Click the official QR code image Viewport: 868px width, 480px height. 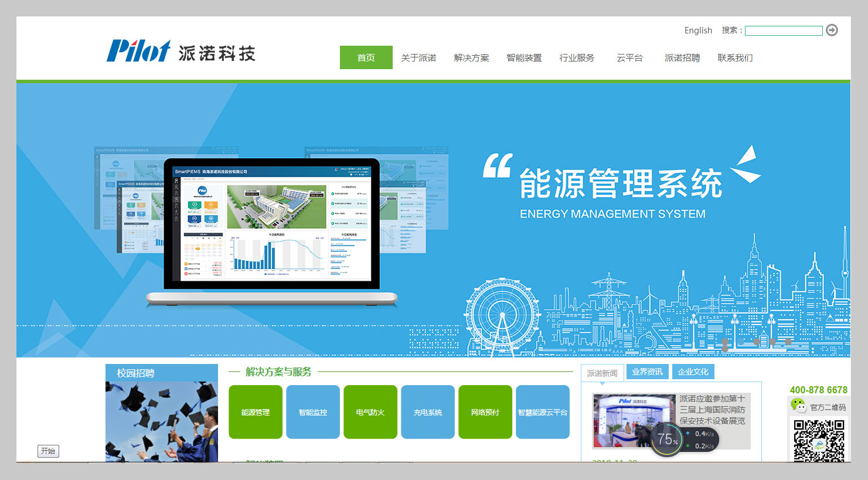[819, 440]
